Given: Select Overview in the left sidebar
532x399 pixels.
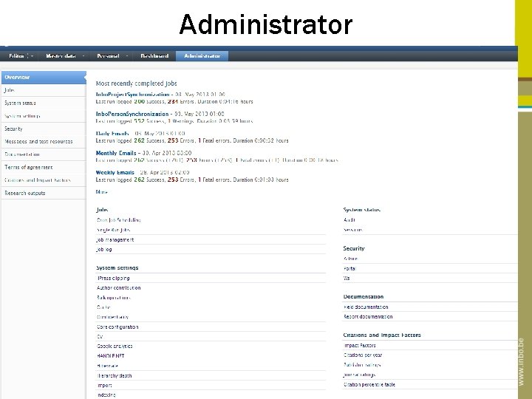Looking at the screenshot, I should [x=44, y=78].
